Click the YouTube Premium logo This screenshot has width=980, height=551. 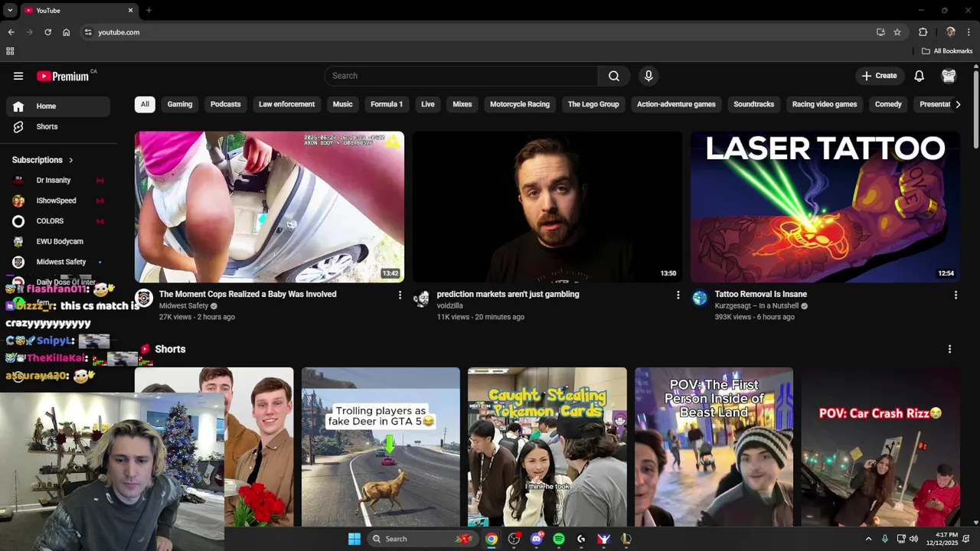[64, 76]
